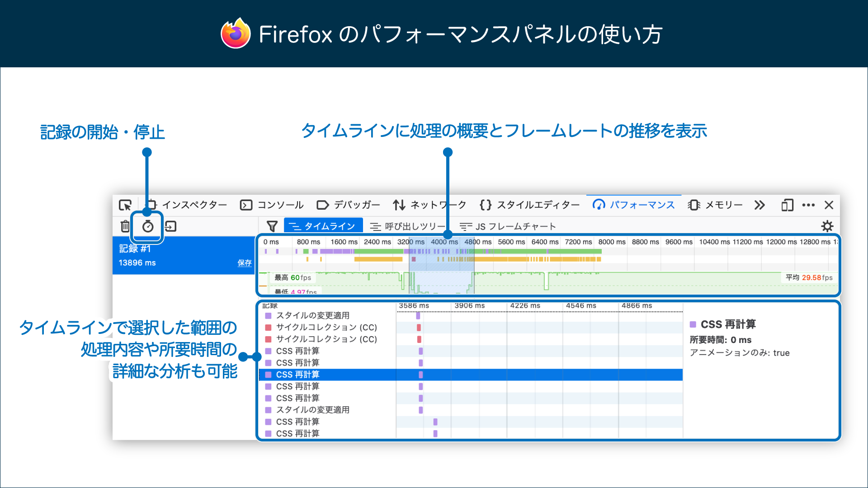Switch to JS フレームチャート view
868x488 pixels.
coord(508,226)
